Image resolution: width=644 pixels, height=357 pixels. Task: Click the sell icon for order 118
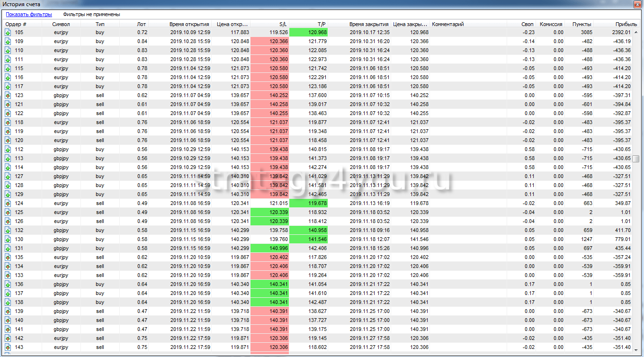pyautogui.click(x=8, y=122)
